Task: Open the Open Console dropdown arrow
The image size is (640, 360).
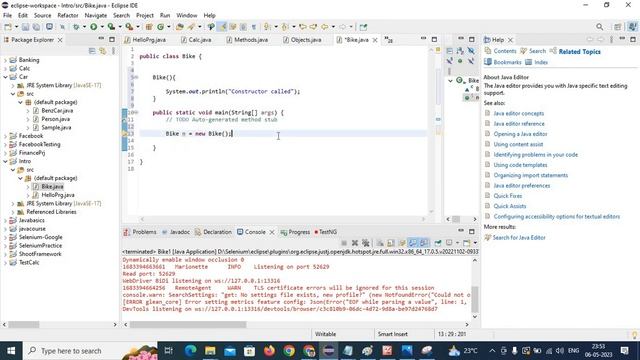Action: coord(475,243)
